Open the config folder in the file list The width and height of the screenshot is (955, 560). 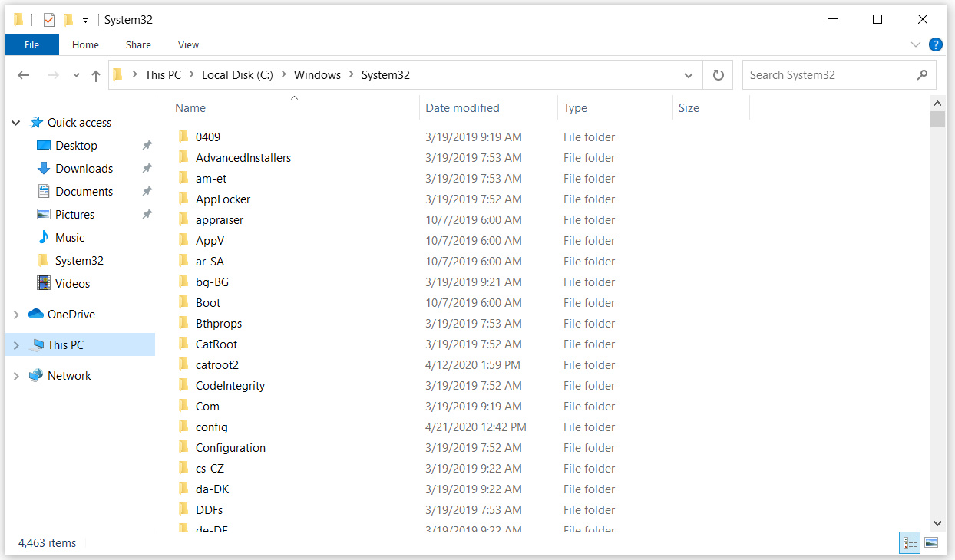[212, 427]
